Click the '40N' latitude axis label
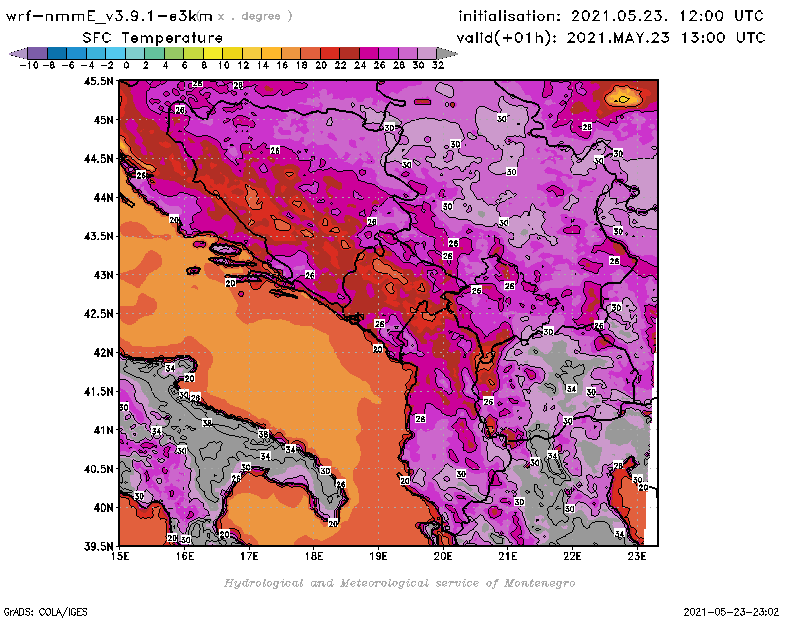 (103, 508)
